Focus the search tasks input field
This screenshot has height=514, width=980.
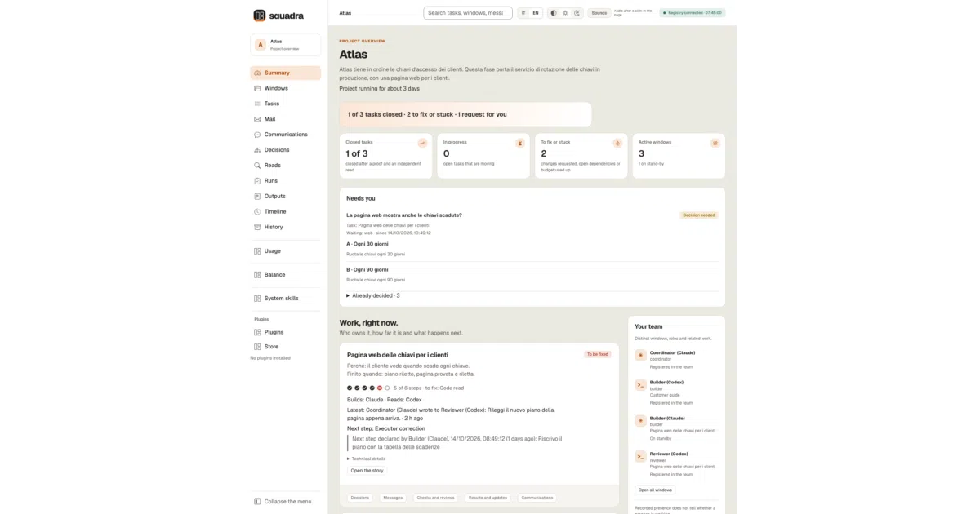[468, 13]
